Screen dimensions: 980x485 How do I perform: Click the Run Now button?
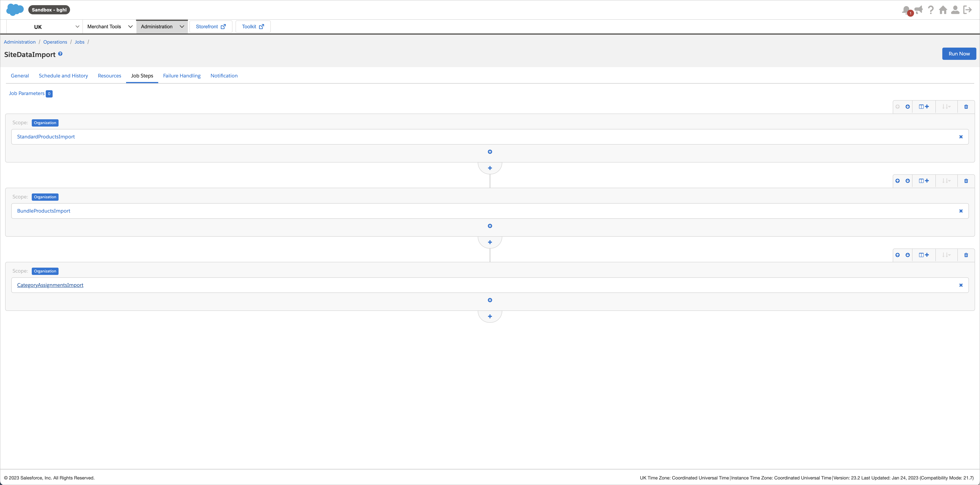(959, 54)
